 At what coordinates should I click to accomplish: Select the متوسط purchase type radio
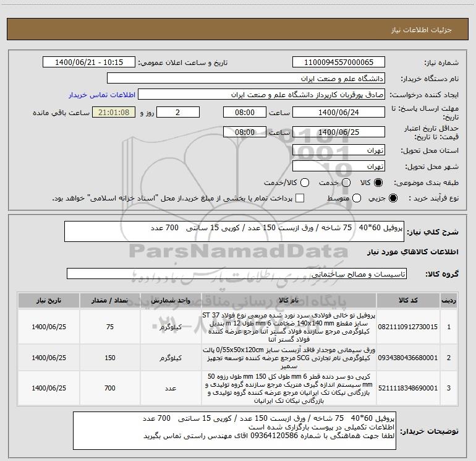point(357,198)
